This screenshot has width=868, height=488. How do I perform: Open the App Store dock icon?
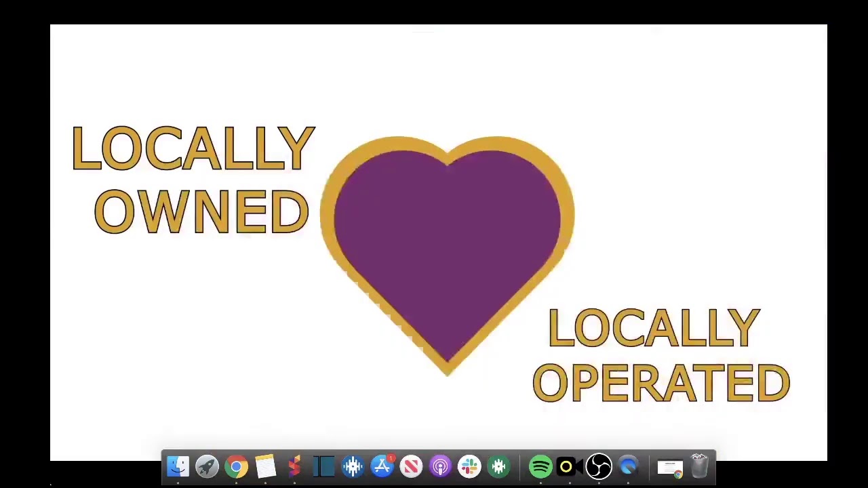pos(382,466)
